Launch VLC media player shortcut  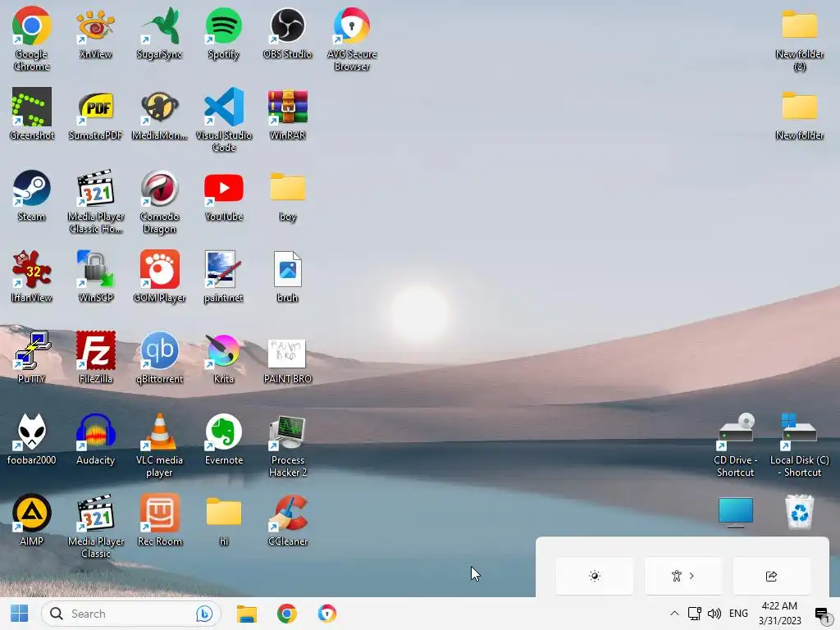point(159,445)
